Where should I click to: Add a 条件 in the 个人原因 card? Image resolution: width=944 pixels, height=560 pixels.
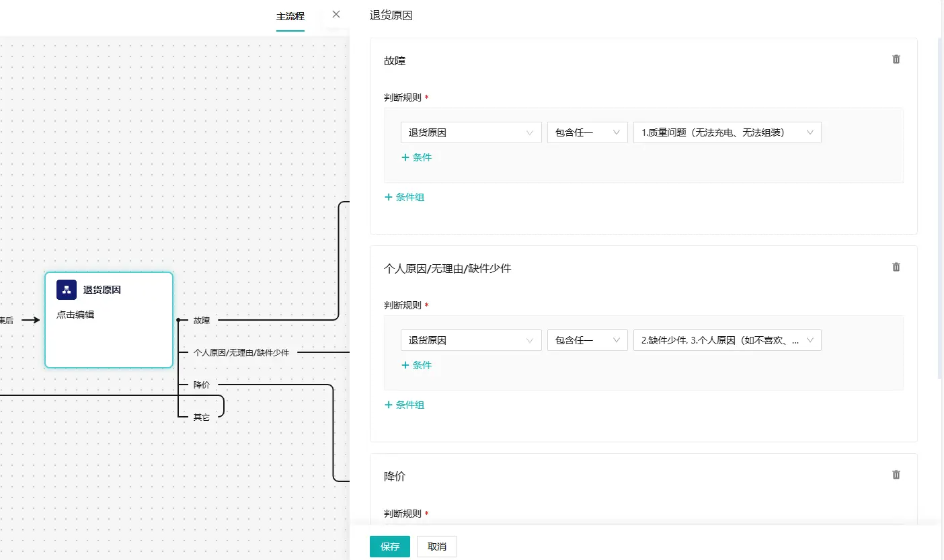416,365
